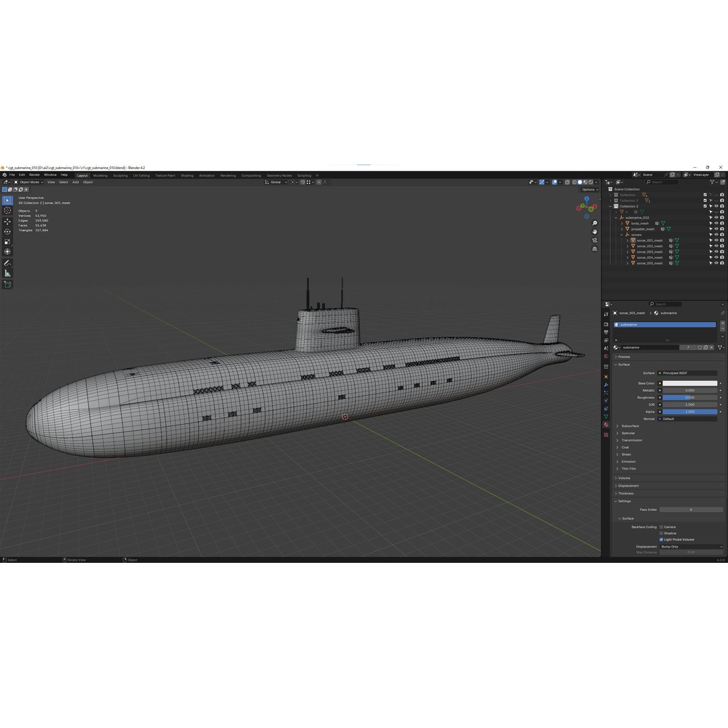Image resolution: width=728 pixels, height=728 pixels.
Task: Click the outliner Search field
Action: click(662, 182)
